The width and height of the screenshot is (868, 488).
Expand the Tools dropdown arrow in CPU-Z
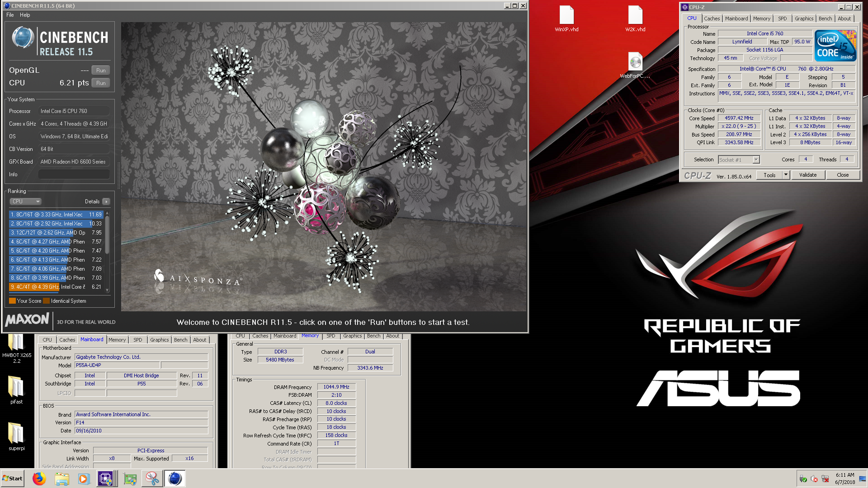786,175
